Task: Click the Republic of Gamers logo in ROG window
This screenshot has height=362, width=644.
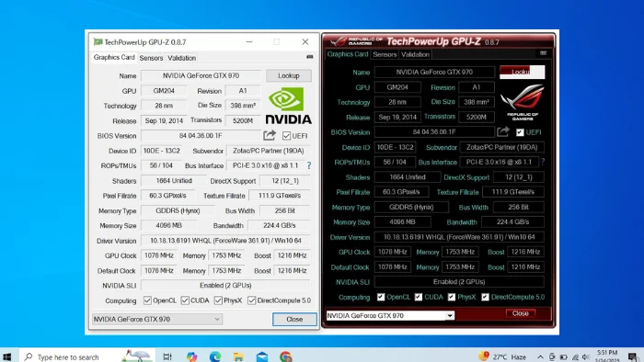Action: click(x=523, y=102)
